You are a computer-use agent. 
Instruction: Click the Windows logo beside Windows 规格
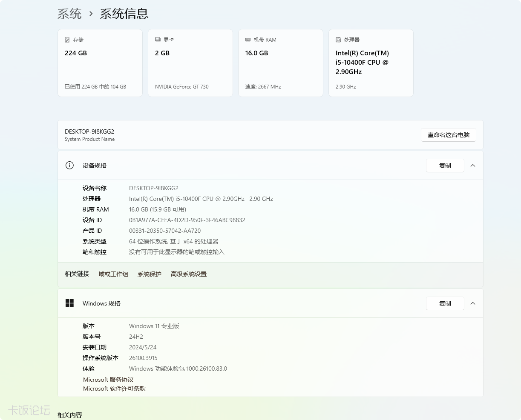point(69,303)
